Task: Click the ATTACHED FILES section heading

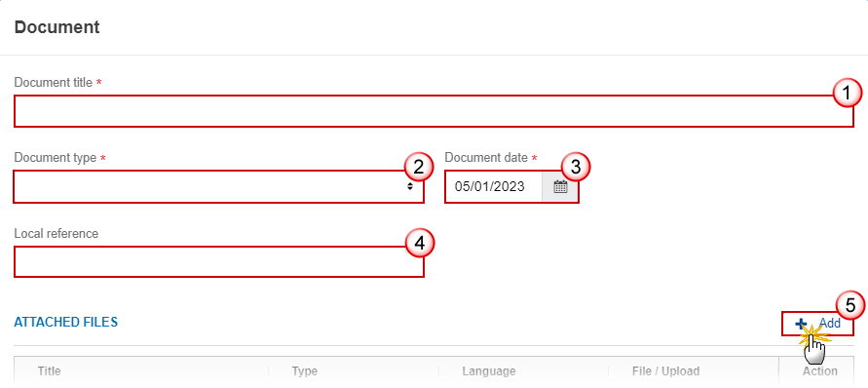Action: (66, 322)
